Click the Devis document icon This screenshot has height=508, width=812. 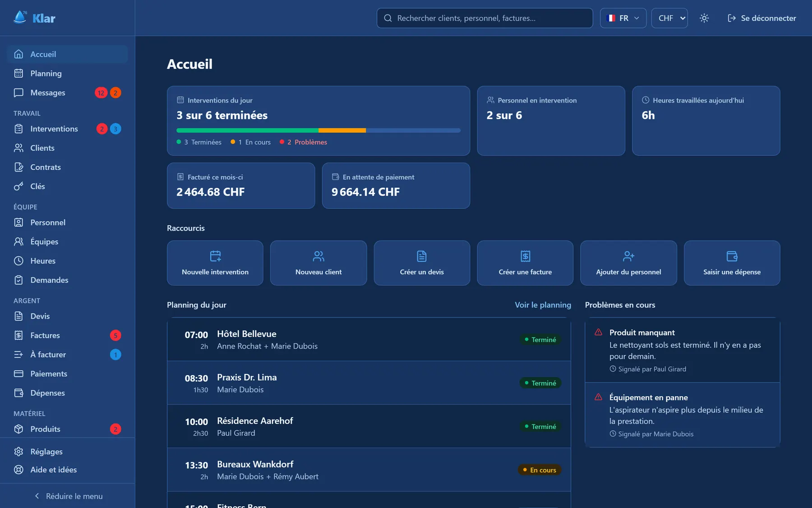(x=18, y=316)
